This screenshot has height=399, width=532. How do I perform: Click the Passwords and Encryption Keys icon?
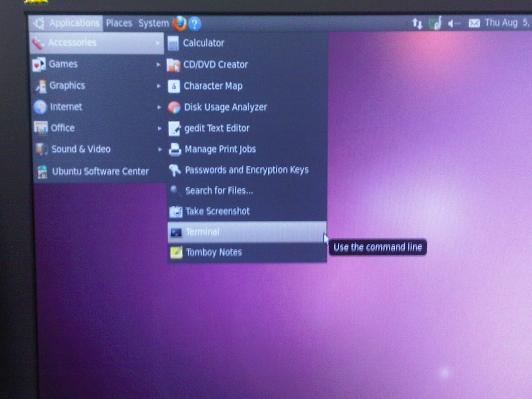[x=175, y=170]
